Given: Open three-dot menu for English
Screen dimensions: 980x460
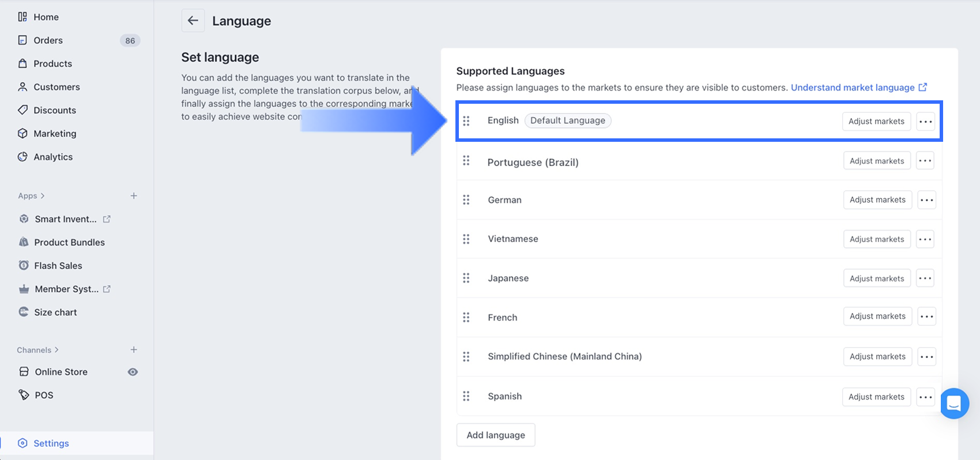Looking at the screenshot, I should [x=925, y=122].
